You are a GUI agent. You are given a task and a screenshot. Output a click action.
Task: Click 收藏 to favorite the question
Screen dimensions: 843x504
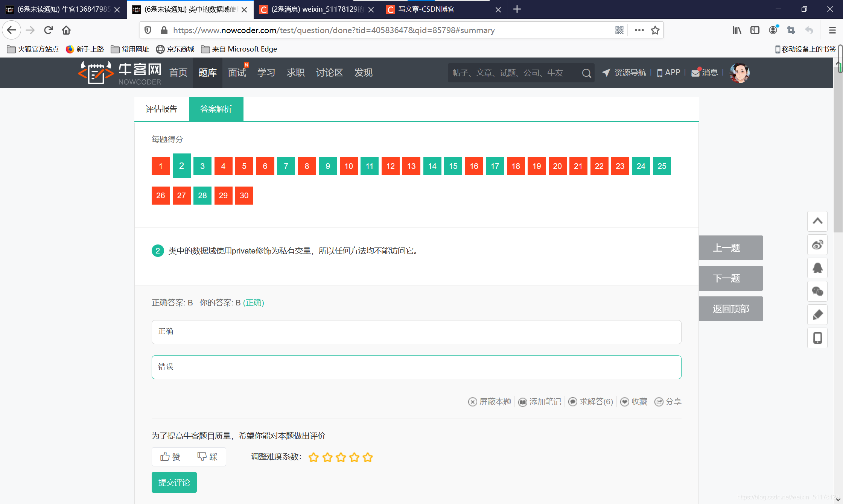click(x=634, y=402)
